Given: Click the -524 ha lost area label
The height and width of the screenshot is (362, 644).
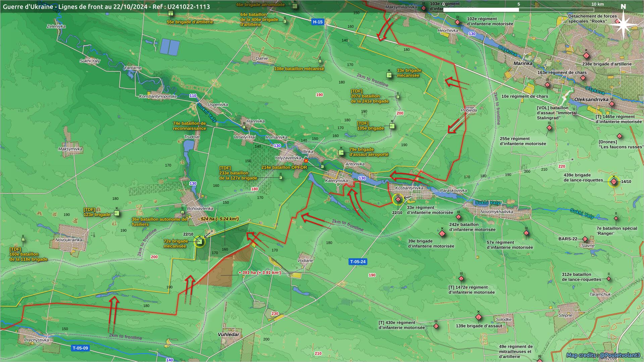Looking at the screenshot, I should click(218, 219).
